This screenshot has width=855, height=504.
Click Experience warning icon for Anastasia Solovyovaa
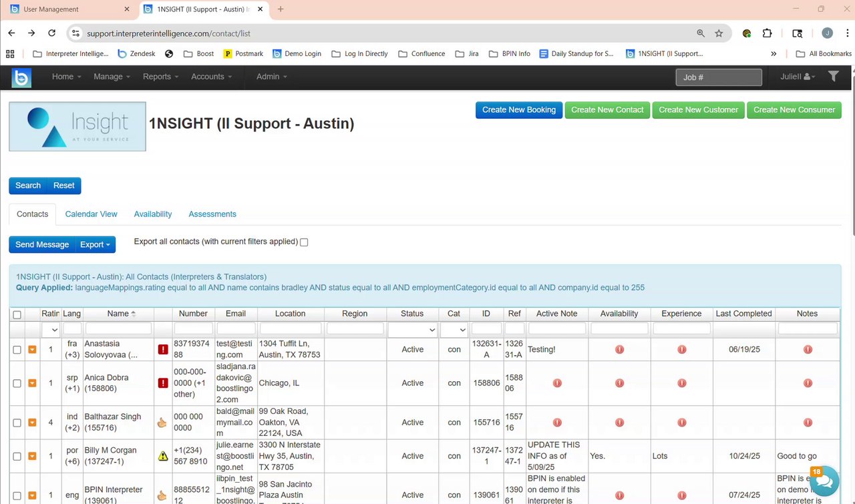681,349
